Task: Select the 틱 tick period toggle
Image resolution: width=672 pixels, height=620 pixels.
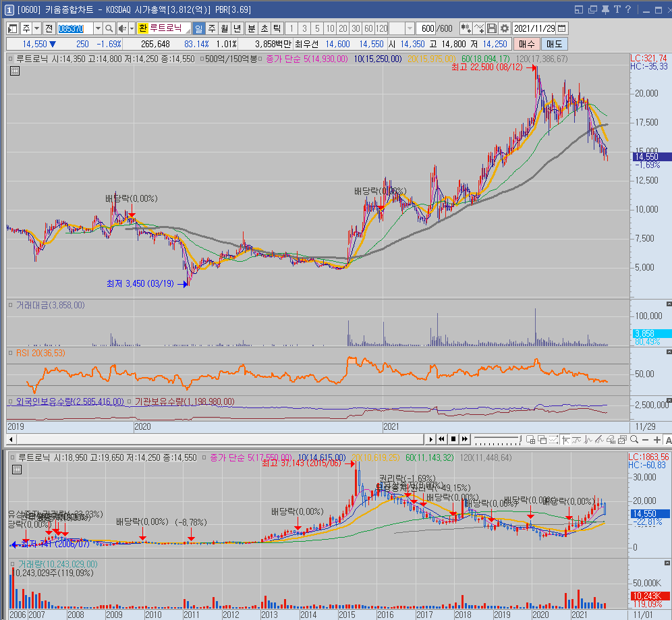Action: point(277,28)
